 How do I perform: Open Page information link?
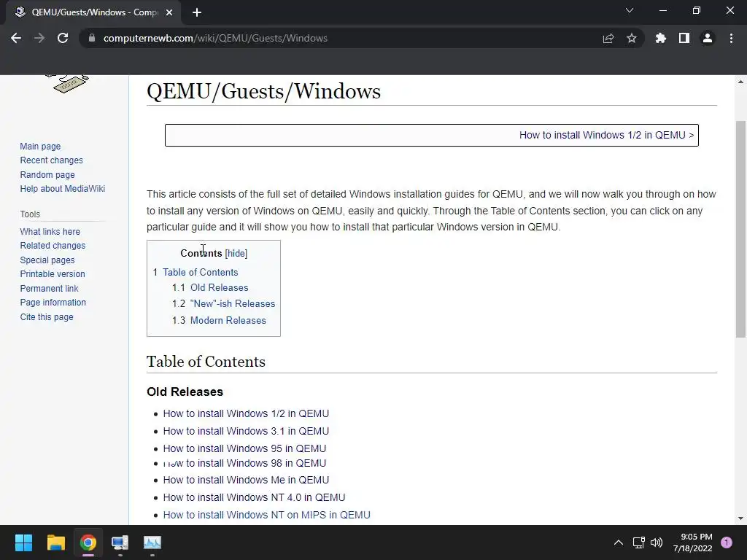click(x=53, y=303)
